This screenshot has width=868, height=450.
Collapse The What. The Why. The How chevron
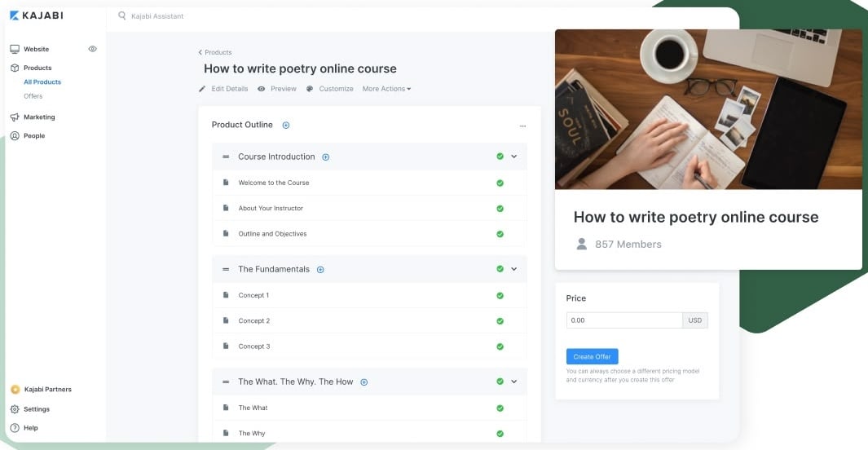pos(513,382)
